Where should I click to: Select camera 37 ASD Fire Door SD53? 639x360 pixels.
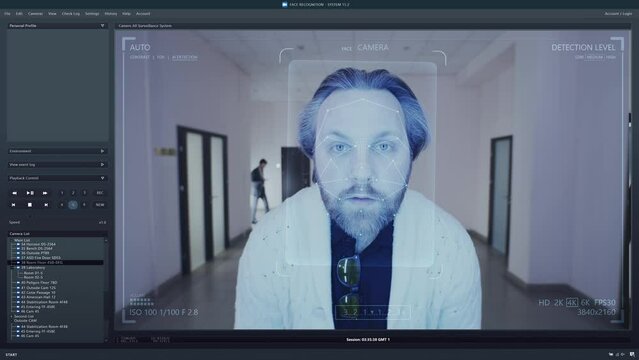pos(41,258)
